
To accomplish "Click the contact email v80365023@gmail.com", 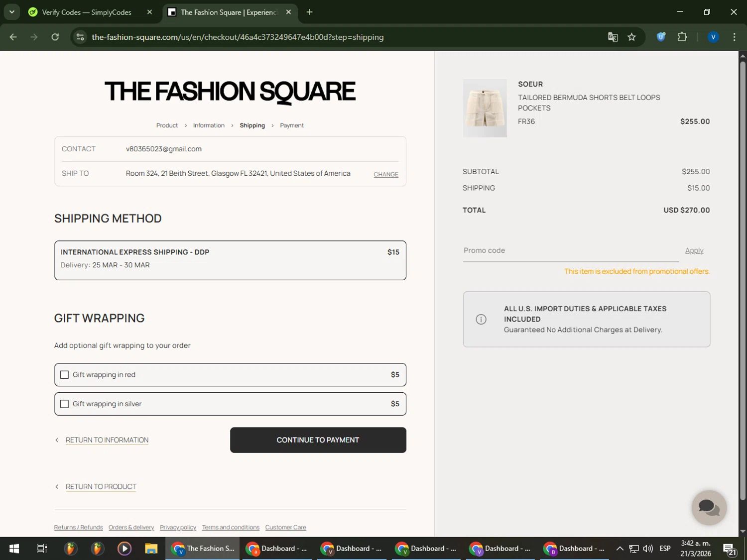I will (x=164, y=149).
